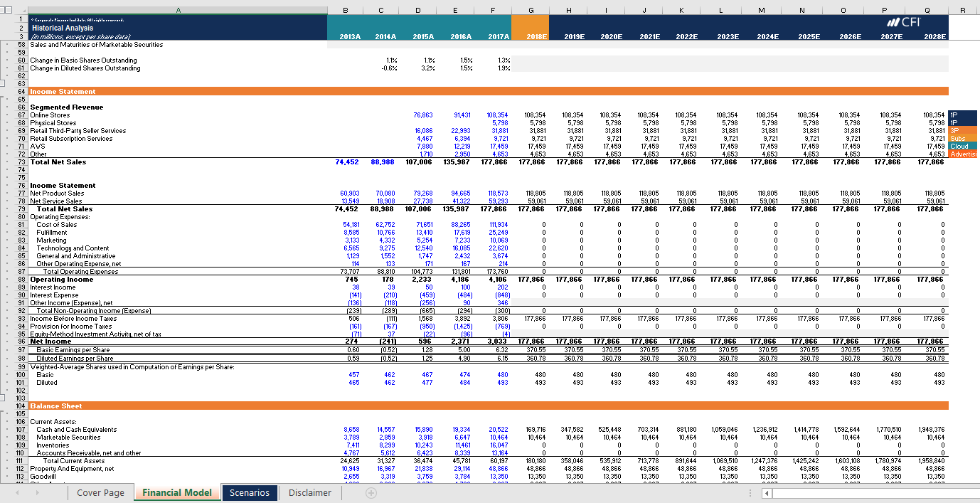The height and width of the screenshot is (503, 980).
Task: Open the Disclaimer sheet tab
Action: pyautogui.click(x=310, y=492)
